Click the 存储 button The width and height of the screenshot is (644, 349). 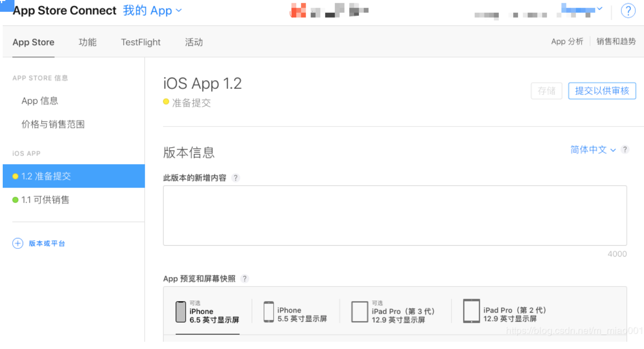click(547, 91)
